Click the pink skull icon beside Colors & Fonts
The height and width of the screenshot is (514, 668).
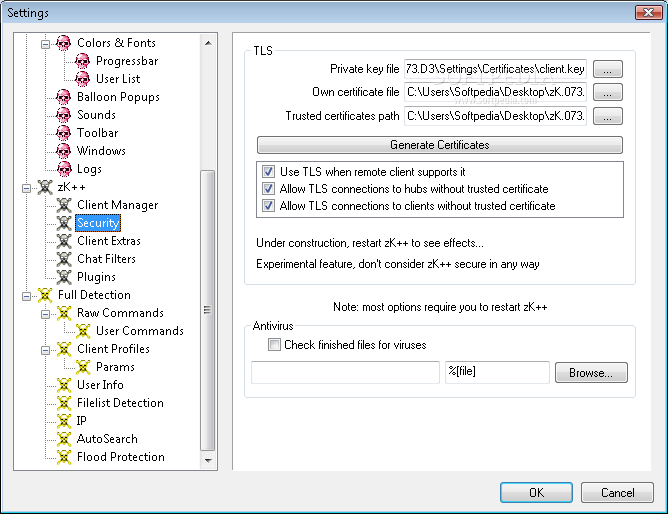tap(63, 43)
